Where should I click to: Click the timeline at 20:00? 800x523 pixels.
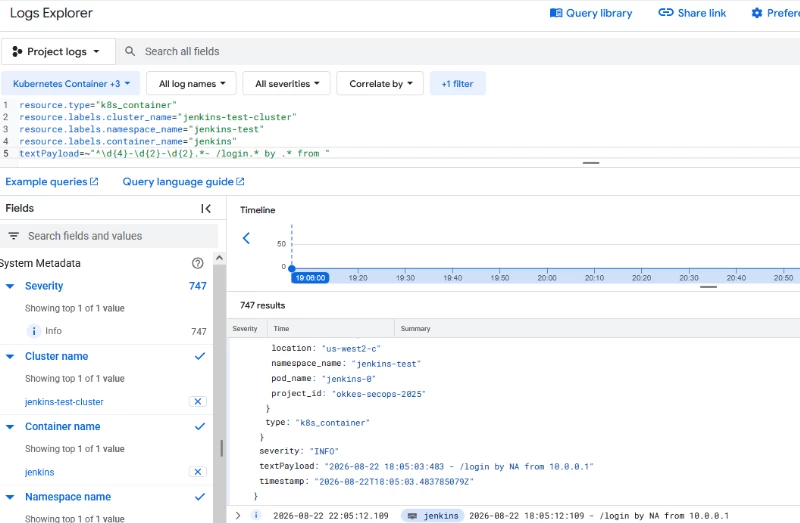(x=547, y=278)
